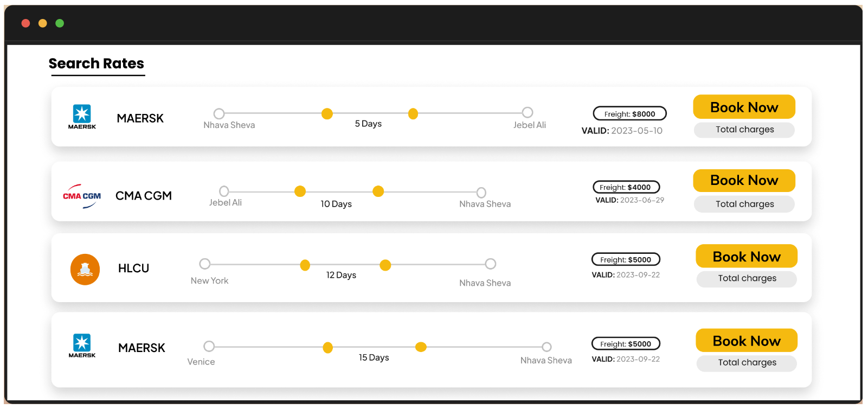Click the first yellow dot on 10 Days route
This screenshot has width=868, height=409.
pos(300,191)
